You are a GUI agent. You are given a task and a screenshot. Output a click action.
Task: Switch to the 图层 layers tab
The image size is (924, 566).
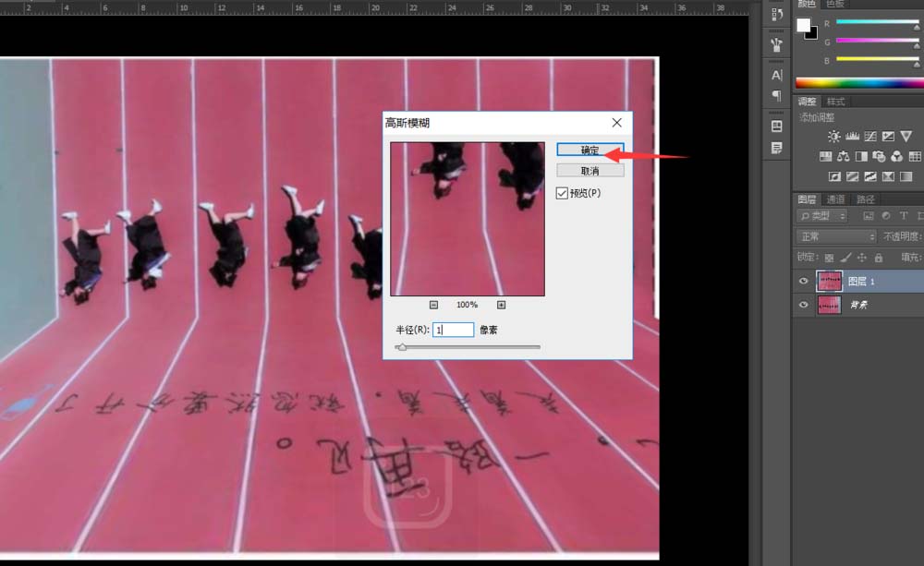click(807, 199)
